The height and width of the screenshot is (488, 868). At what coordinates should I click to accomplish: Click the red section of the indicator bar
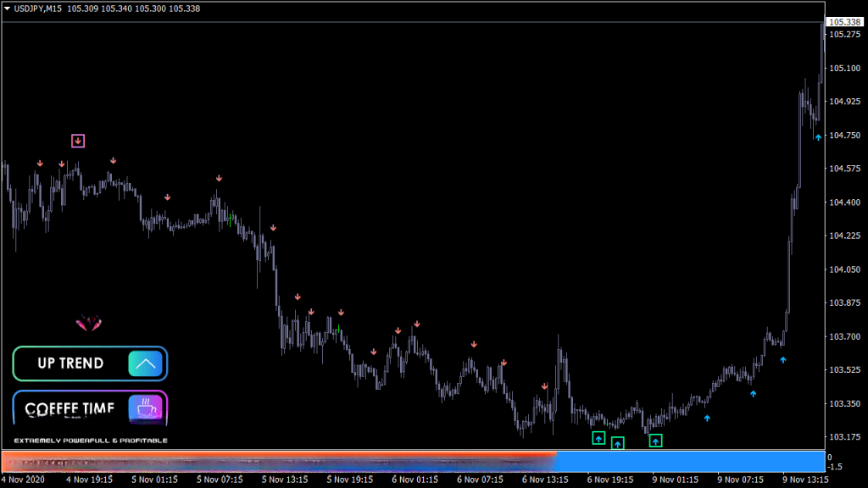pyautogui.click(x=280, y=461)
